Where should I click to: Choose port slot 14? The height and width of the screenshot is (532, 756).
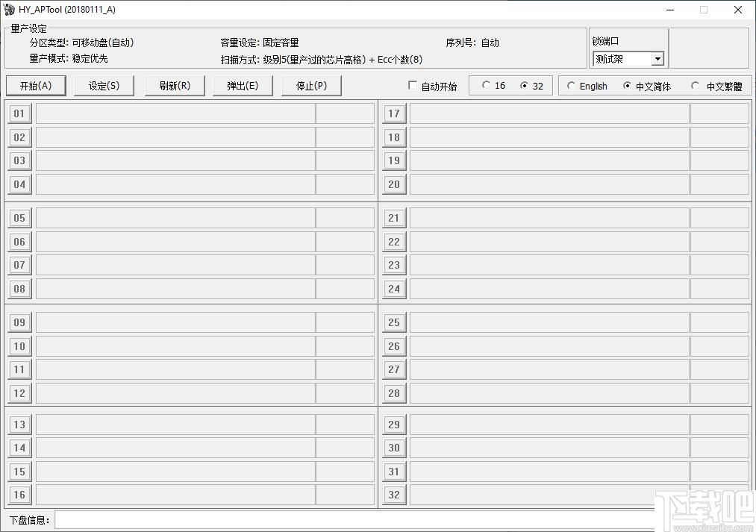point(19,448)
